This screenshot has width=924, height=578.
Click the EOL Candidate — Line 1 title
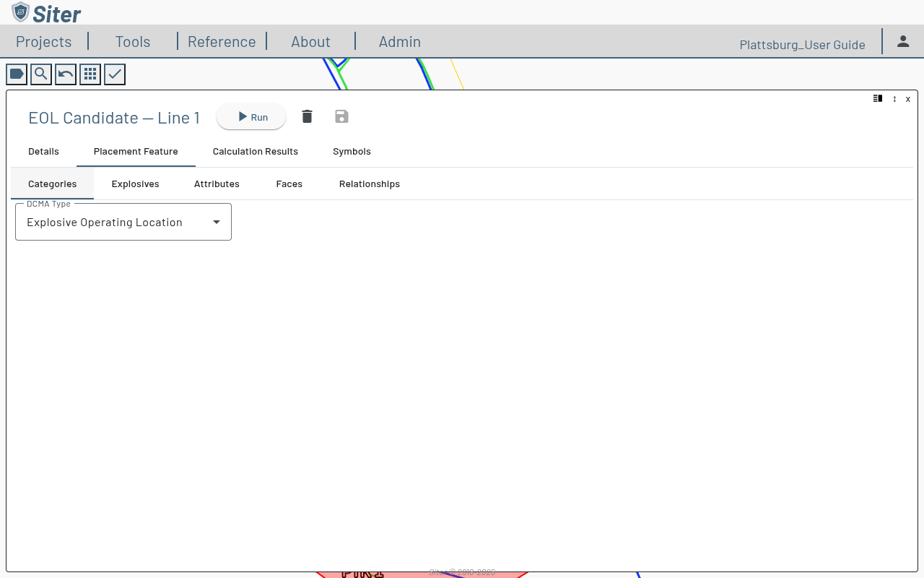[x=114, y=118]
